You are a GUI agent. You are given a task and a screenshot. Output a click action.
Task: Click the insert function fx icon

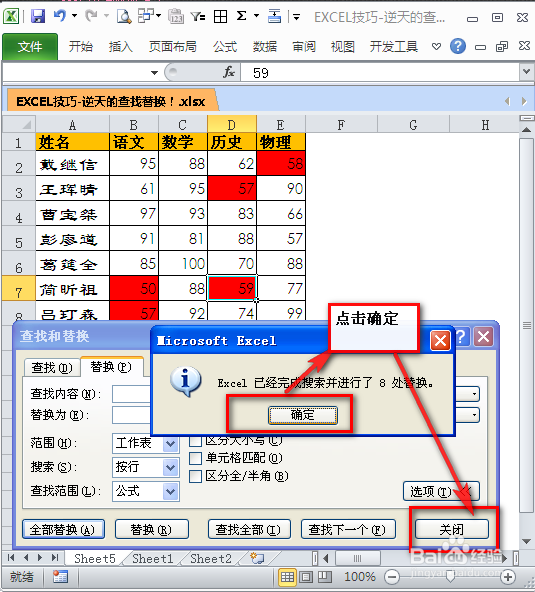tap(229, 72)
